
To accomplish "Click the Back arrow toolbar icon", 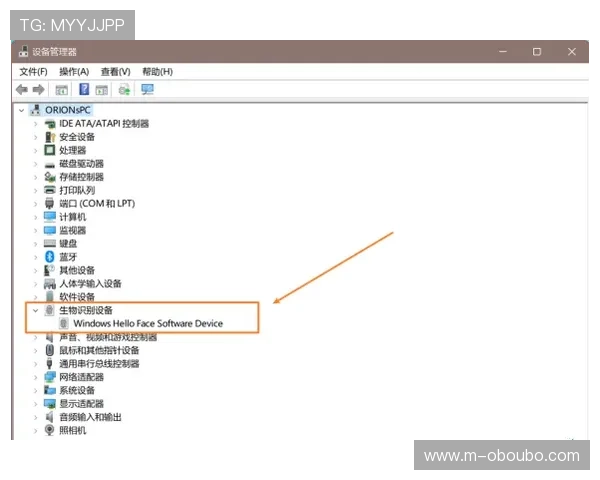I will 22,90.
